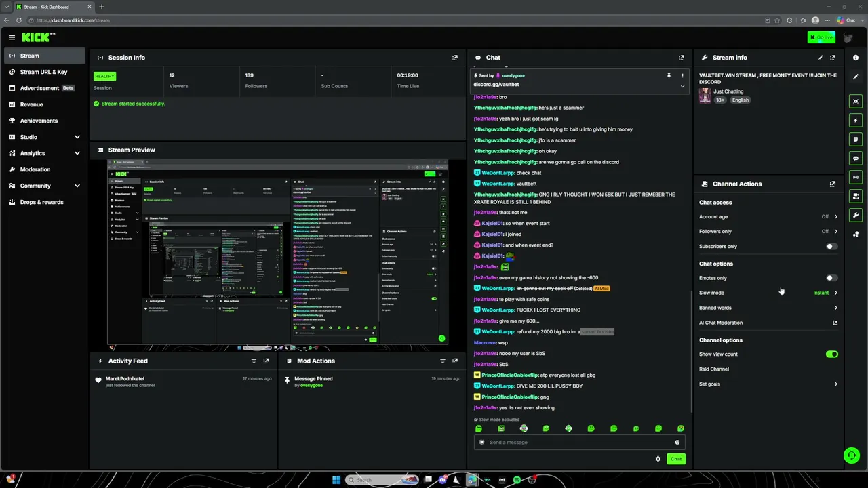Pop out the Session Info panel
Screen dimensions: 868x488
[x=455, y=58]
